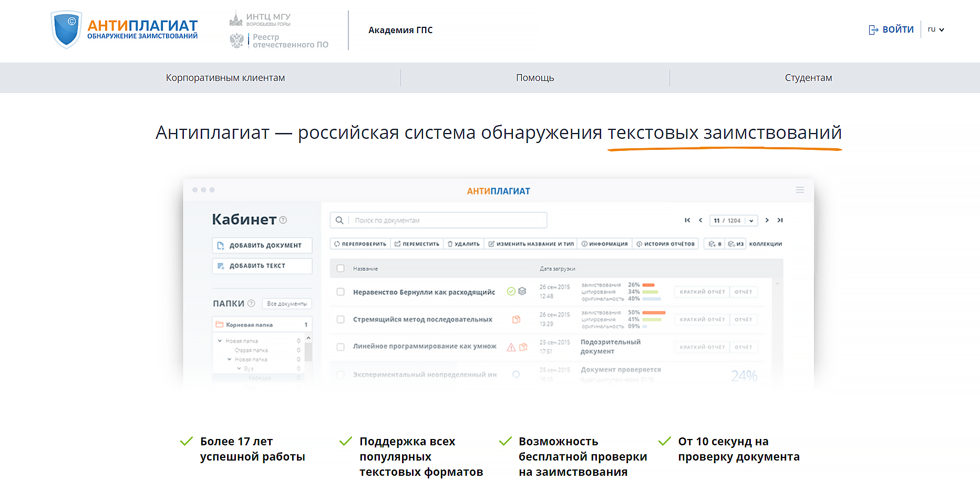This screenshot has width=980, height=480.
Task: Click document icon document page in ДОБАВИТЬ ДОКУМЕНТ
Action: tap(221, 246)
